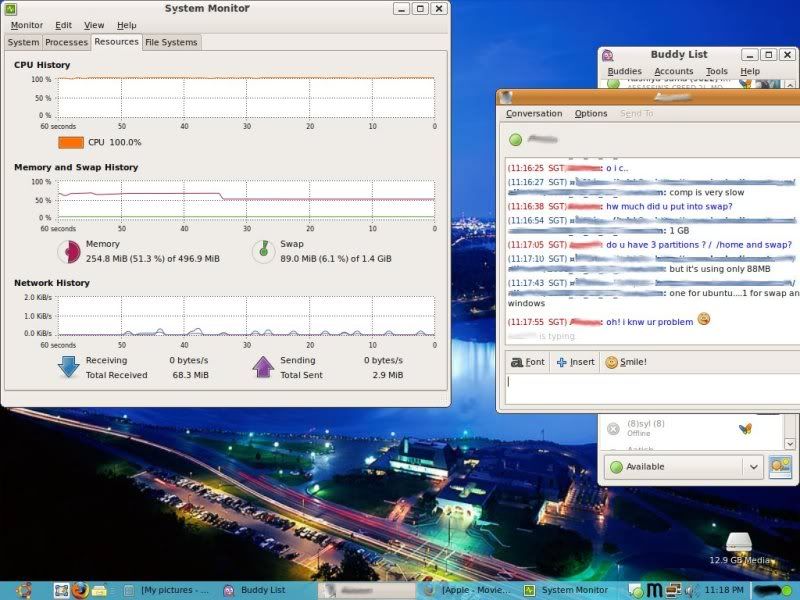Click the 11:18 PM clock

click(723, 590)
